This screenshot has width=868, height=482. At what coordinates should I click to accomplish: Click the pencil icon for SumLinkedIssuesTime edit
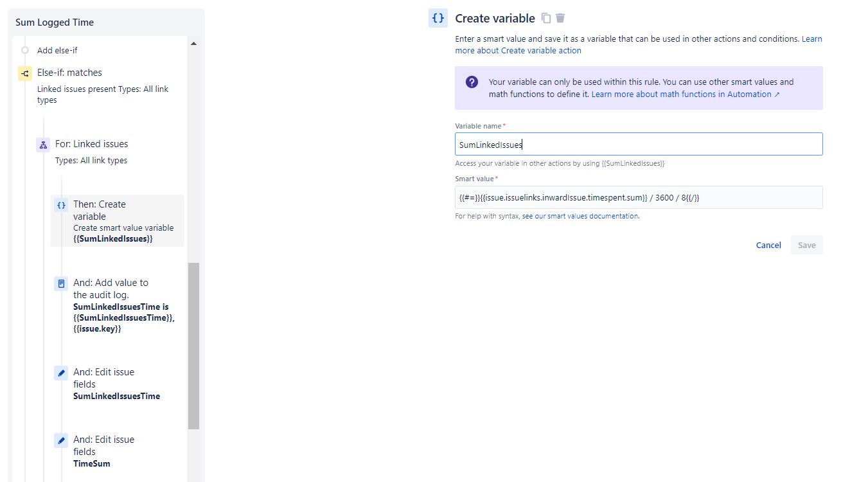point(61,373)
